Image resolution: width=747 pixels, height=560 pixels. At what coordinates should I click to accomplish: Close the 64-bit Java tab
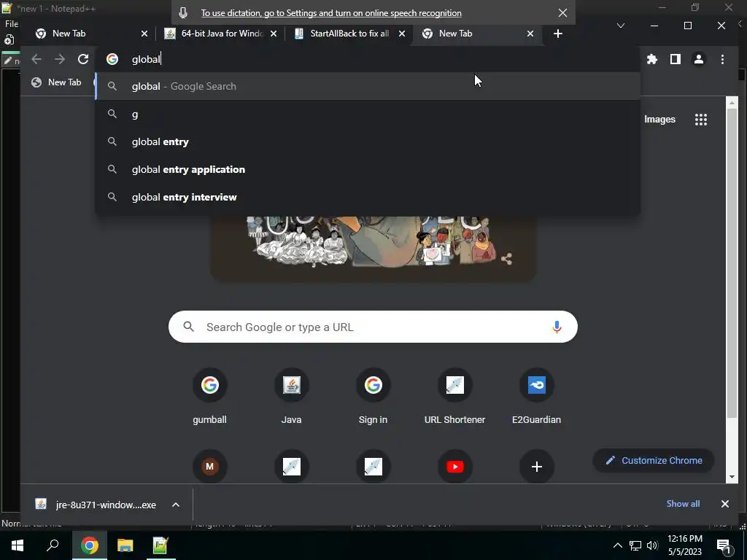click(x=274, y=34)
